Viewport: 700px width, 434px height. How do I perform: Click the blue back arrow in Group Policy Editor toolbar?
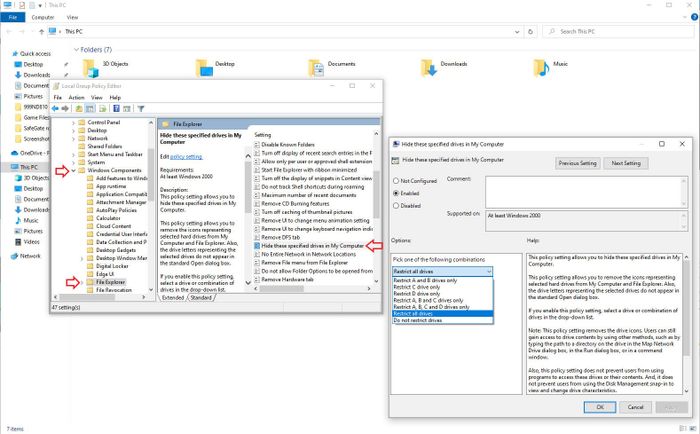coord(55,108)
